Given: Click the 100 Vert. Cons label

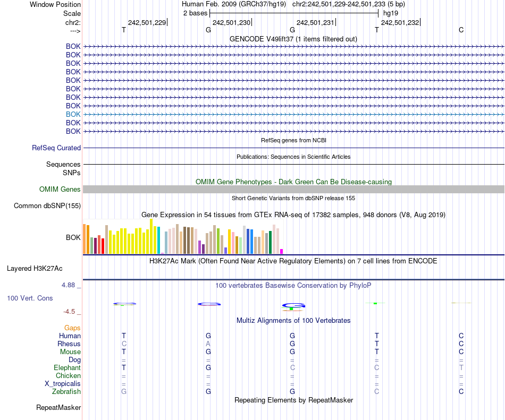Looking at the screenshot, I should 30,298.
